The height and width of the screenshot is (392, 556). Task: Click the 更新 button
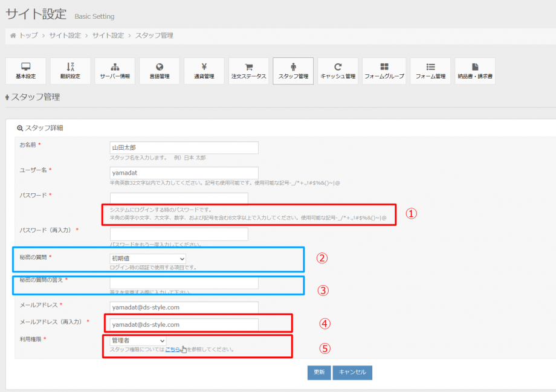(318, 373)
